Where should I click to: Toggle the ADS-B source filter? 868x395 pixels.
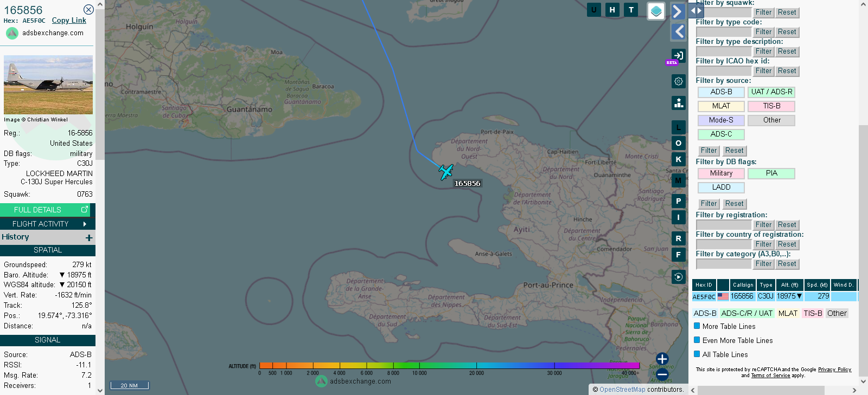721,92
